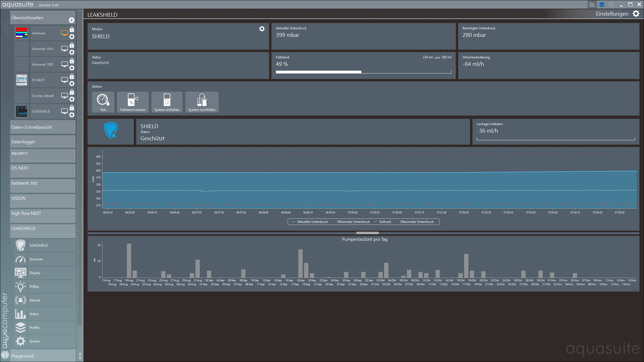644x362 pixels.
Task: Add a new overview page with plus icon
Action: pos(72,20)
